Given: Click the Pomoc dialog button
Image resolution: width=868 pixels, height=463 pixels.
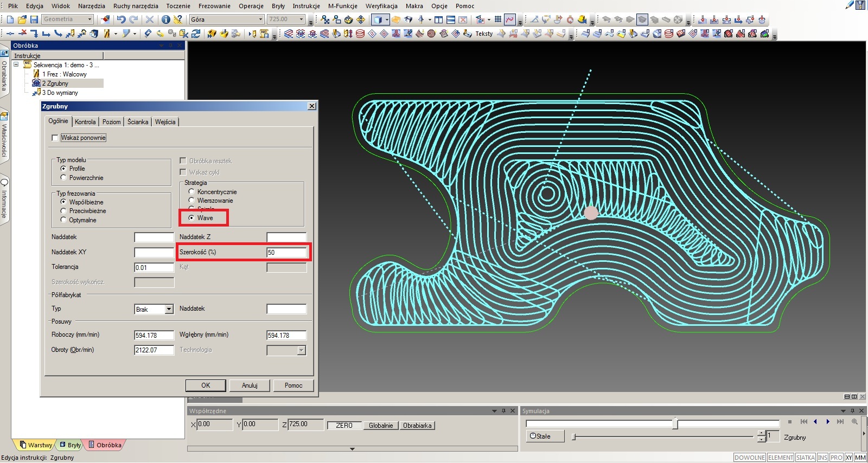Looking at the screenshot, I should pos(293,385).
